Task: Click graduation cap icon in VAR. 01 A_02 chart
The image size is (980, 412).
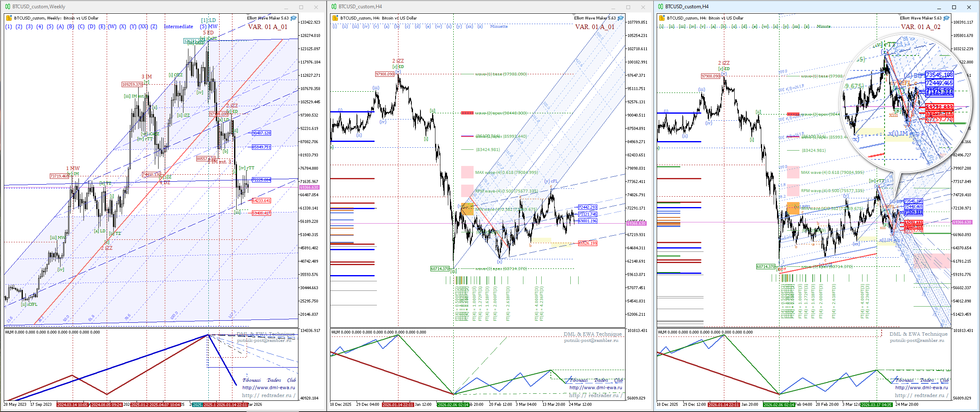Action: (x=946, y=18)
